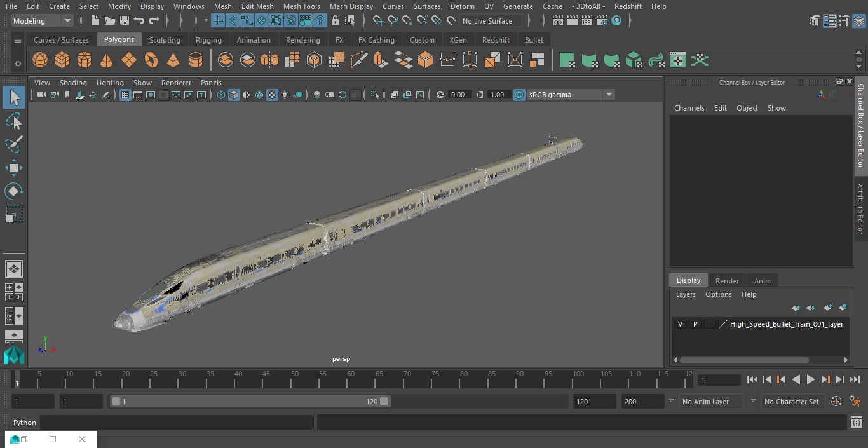Toggle layer visibility V box
This screenshot has width=868, height=448.
tap(680, 324)
